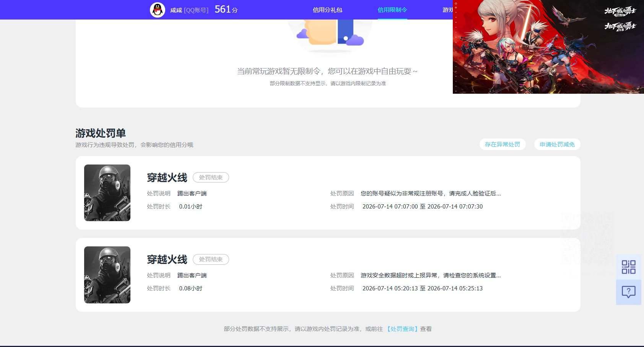Click the 561分 credit score
The width and height of the screenshot is (644, 347).
click(226, 10)
